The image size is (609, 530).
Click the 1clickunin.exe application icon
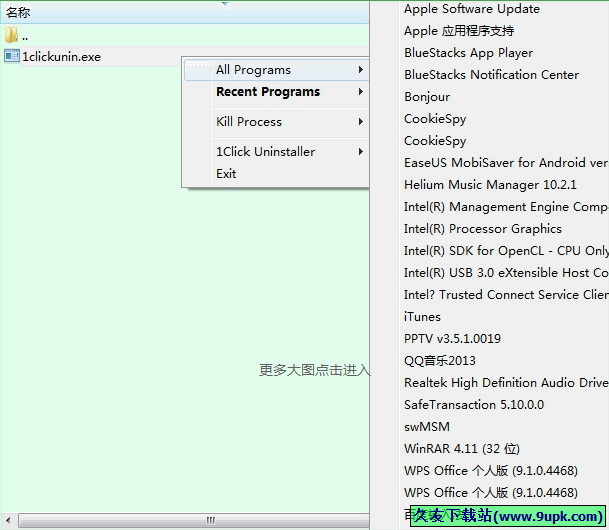click(x=12, y=56)
